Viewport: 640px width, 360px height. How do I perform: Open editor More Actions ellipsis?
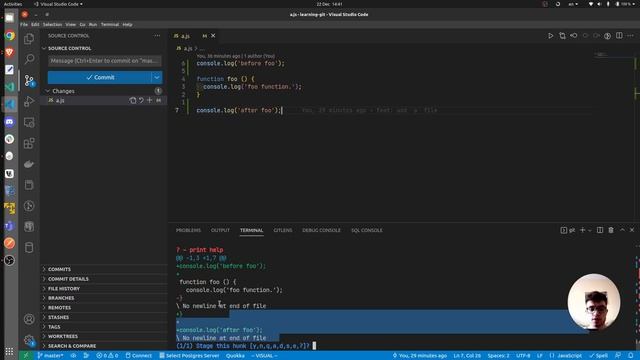tap(631, 36)
